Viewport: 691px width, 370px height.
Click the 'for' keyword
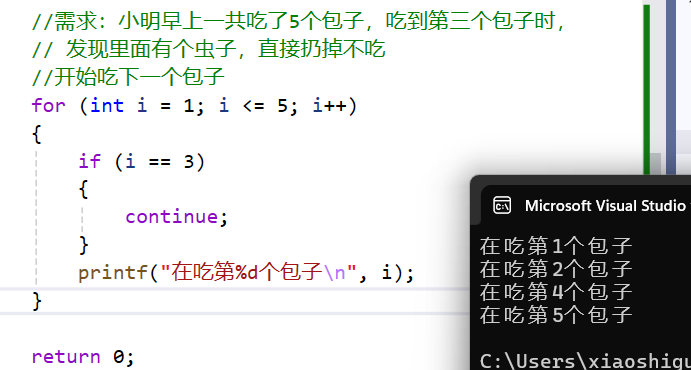48,106
